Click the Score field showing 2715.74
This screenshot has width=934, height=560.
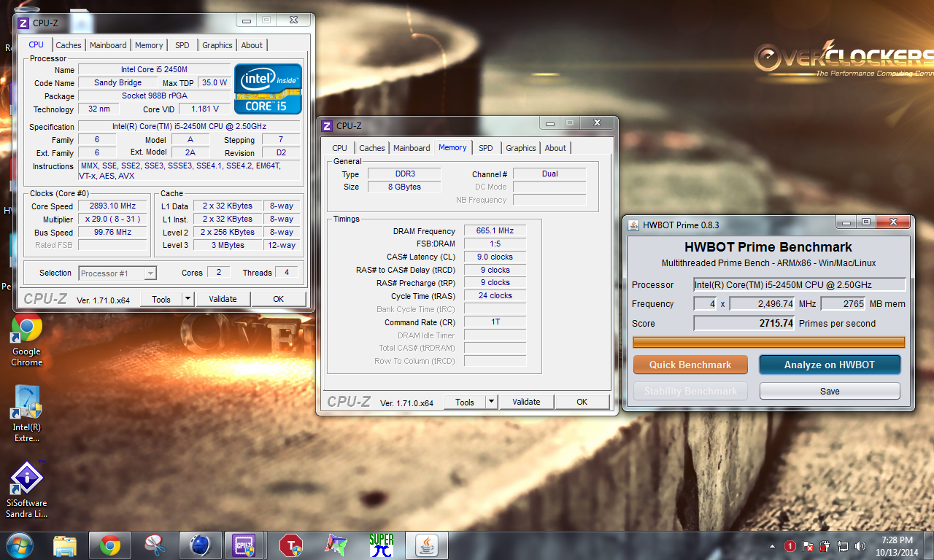(744, 323)
